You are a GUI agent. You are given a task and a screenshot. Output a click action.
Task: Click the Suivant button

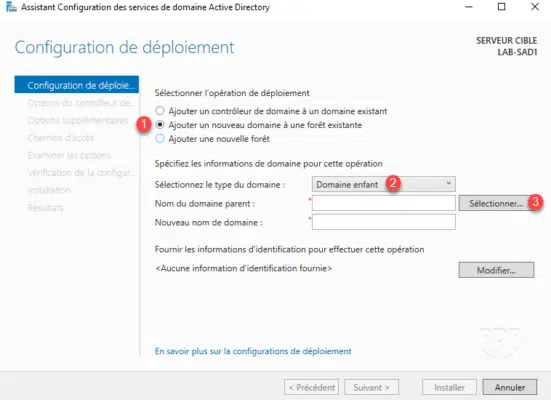(371, 387)
